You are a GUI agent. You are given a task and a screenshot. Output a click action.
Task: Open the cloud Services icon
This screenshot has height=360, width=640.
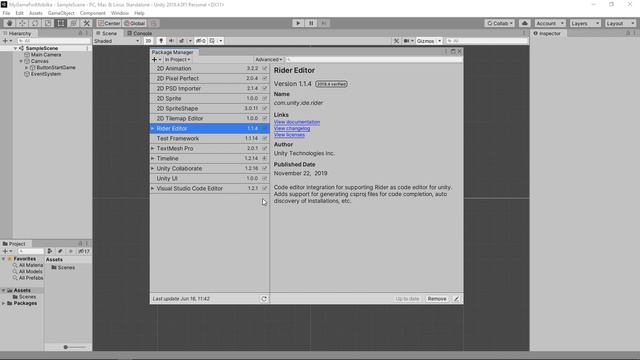[525, 23]
